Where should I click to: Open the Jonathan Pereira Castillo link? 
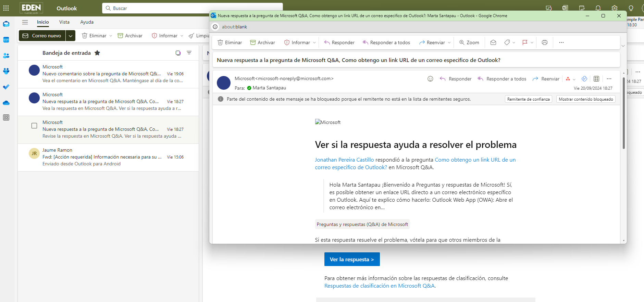(x=344, y=160)
